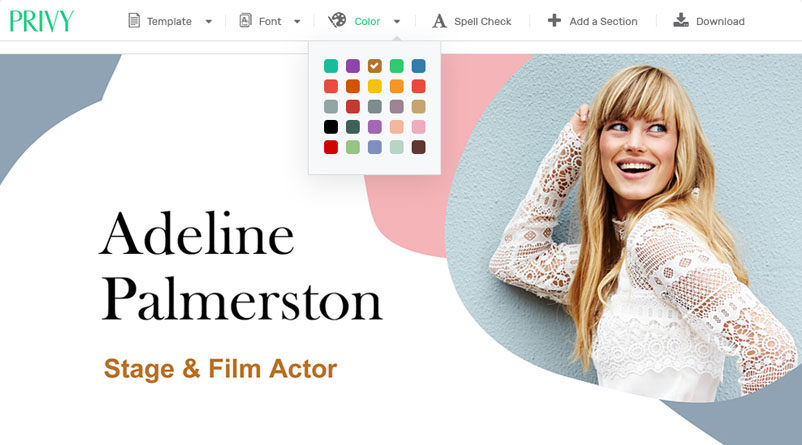Pick the yellow color swatch
The width and height of the screenshot is (802, 445).
[x=374, y=86]
